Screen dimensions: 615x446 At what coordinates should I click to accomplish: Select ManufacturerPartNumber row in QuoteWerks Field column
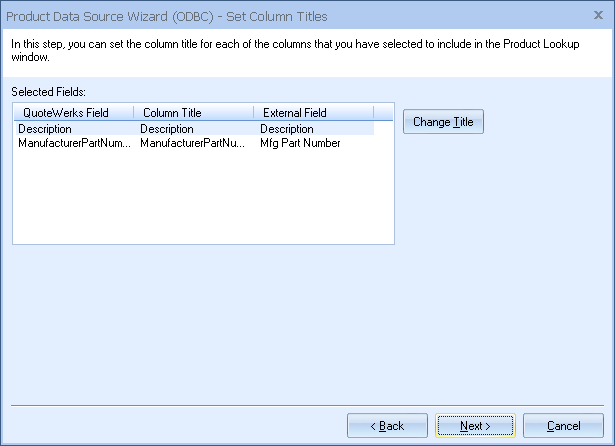point(74,143)
